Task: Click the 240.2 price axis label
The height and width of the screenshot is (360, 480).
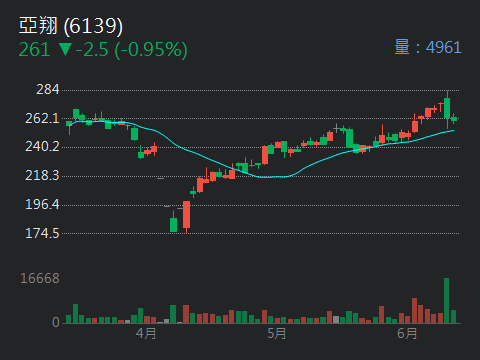Action: point(42,146)
